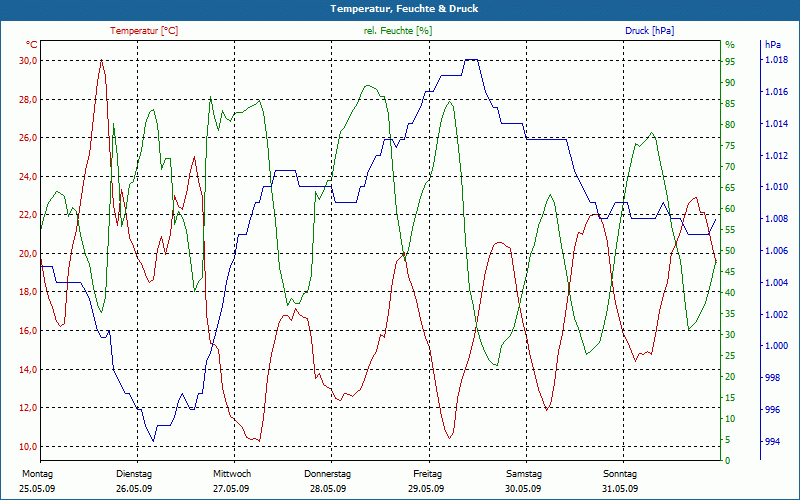Click the 'Freitag' day label
Screen dimensions: 800x500
pos(428,474)
